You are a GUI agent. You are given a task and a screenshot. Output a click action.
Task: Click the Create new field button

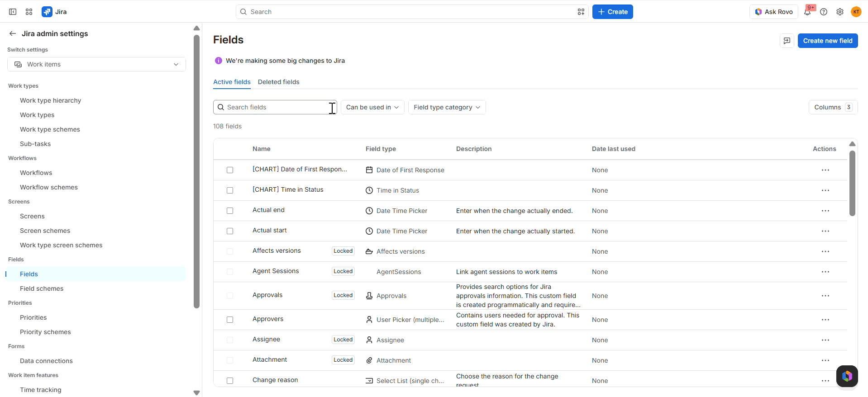(828, 41)
